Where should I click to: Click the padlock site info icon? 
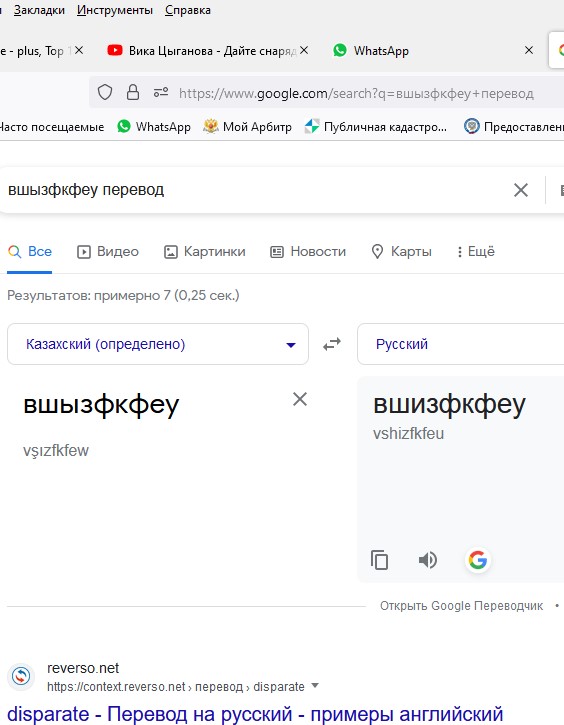(133, 92)
